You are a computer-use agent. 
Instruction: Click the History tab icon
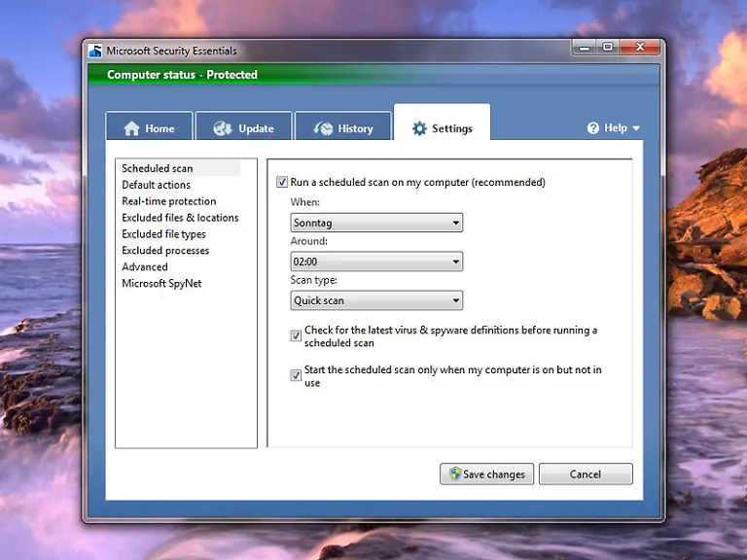coord(322,128)
